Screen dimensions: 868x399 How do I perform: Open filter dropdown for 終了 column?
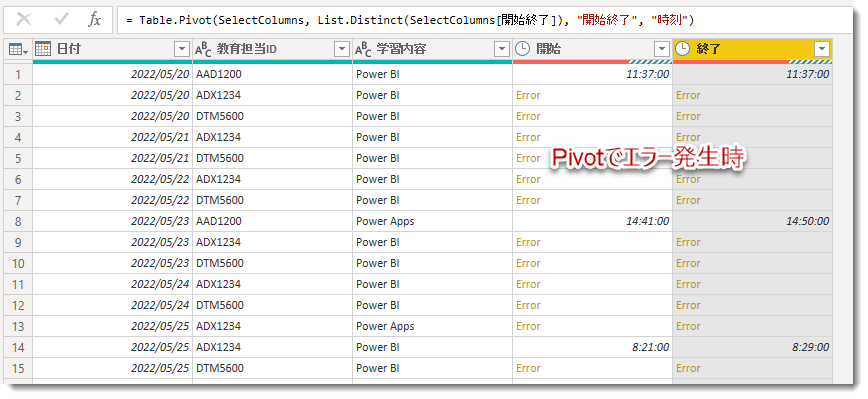click(822, 49)
